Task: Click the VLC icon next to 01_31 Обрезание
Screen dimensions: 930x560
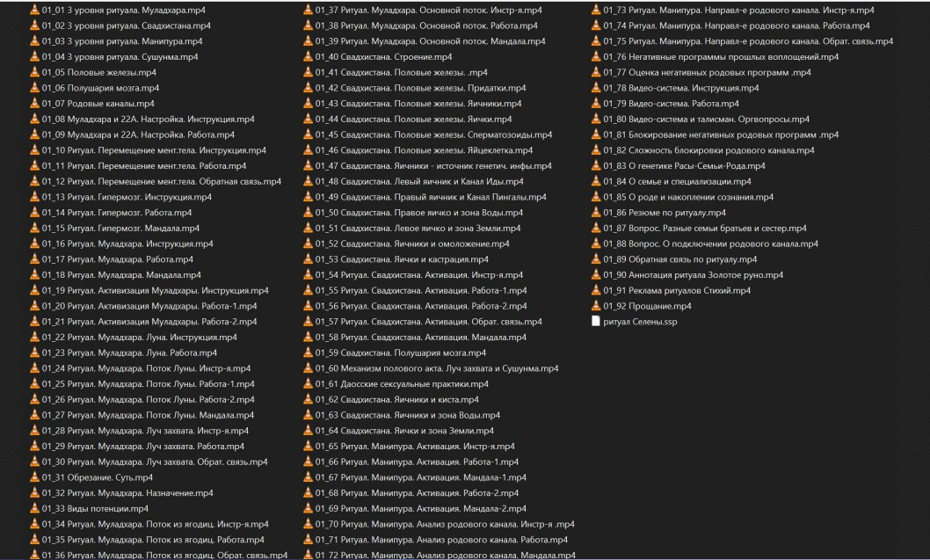Action: point(34,477)
